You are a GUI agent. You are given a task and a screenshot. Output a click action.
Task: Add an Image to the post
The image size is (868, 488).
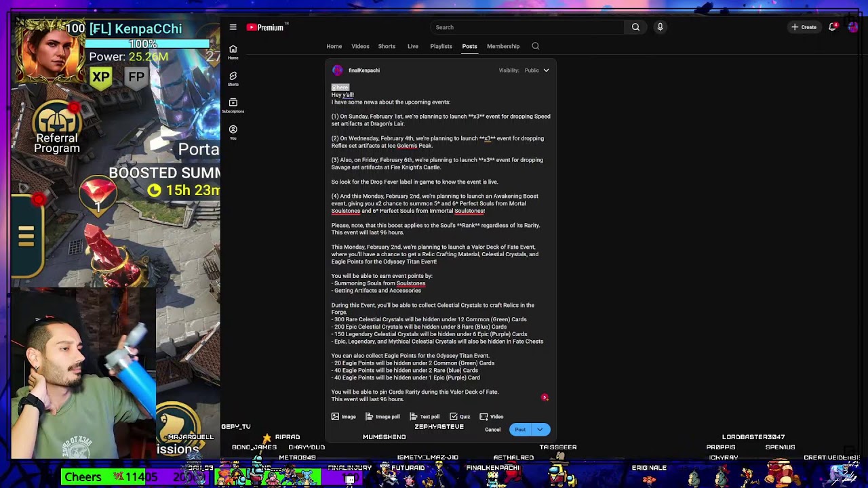pos(344,417)
